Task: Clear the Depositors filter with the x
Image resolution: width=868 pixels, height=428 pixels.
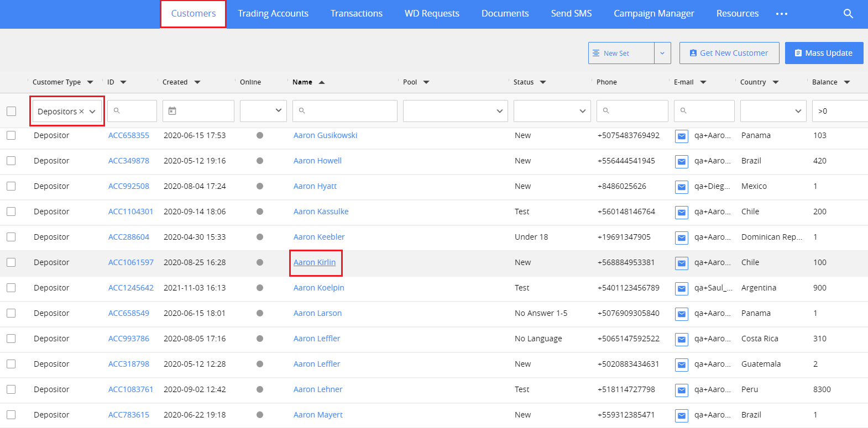Action: (81, 112)
